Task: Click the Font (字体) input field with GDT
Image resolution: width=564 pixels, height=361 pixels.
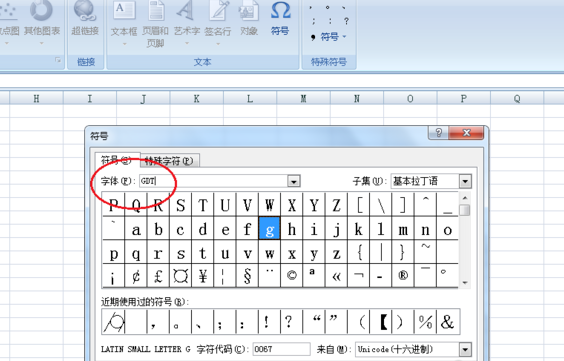Action: click(x=214, y=181)
